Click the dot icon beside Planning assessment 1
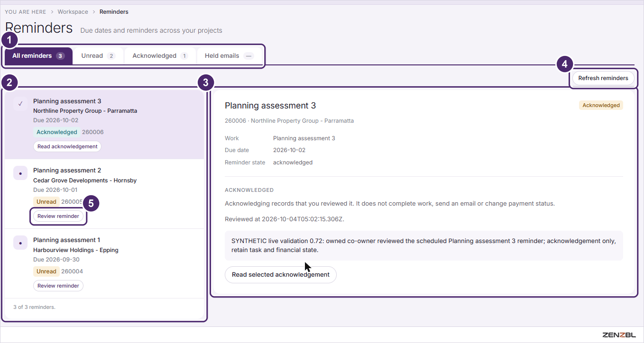Image resolution: width=644 pixels, height=343 pixels. [x=20, y=243]
